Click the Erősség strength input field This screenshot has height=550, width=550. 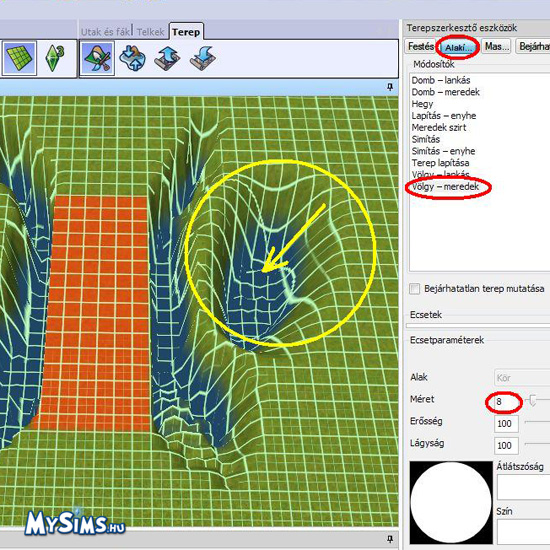click(506, 424)
